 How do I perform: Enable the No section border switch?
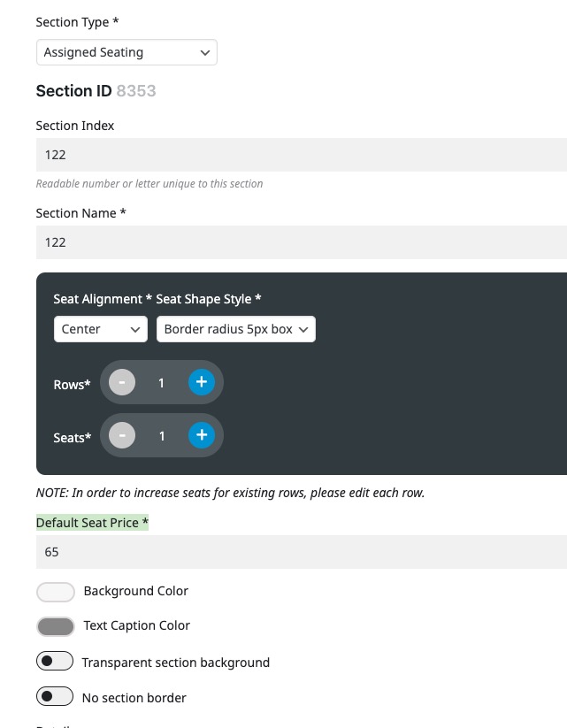[x=55, y=696]
